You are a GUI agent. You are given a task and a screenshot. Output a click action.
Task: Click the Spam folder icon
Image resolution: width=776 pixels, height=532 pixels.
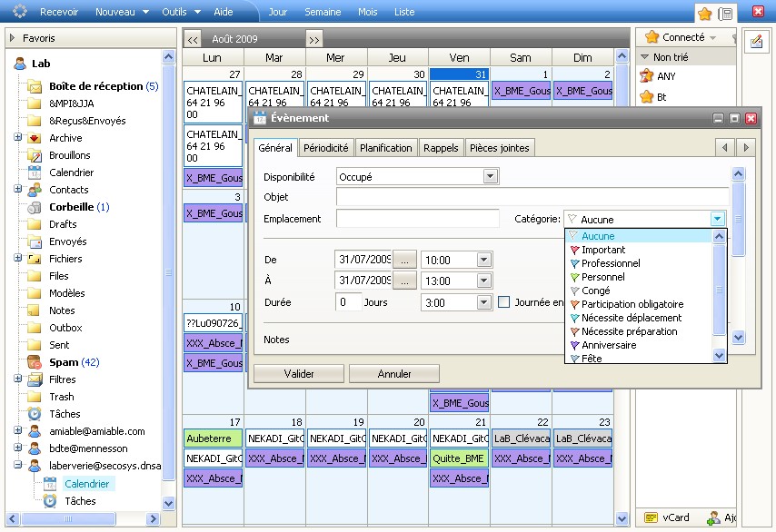tap(35, 362)
